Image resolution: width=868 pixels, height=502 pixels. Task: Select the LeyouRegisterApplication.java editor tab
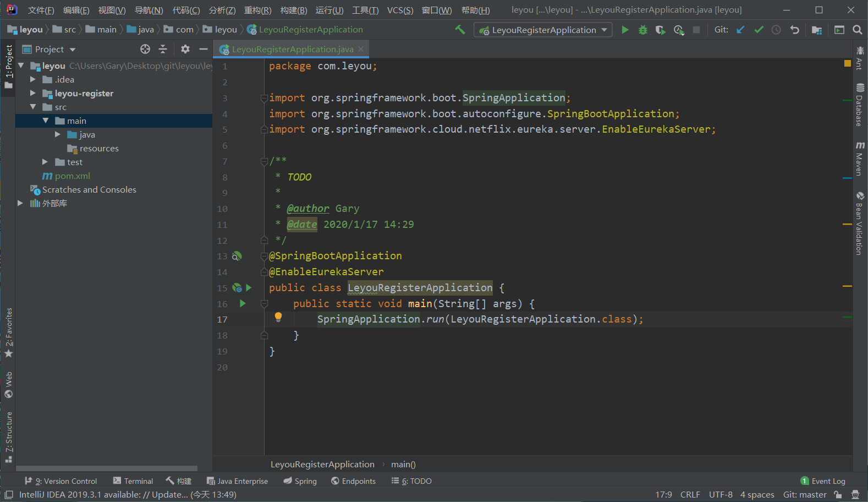(292, 49)
